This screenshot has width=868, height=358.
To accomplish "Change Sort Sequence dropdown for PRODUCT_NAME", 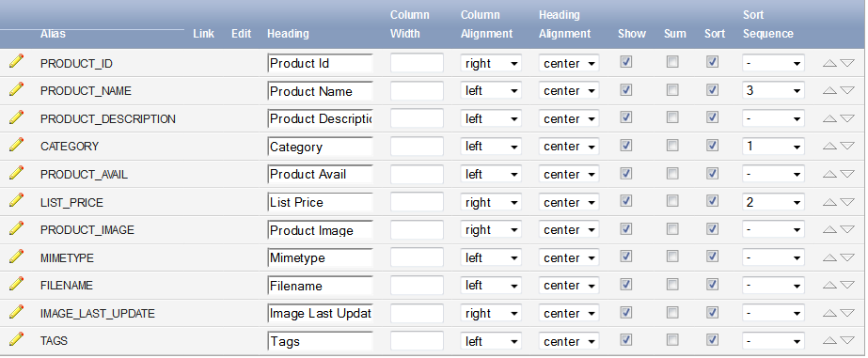I will tap(773, 91).
